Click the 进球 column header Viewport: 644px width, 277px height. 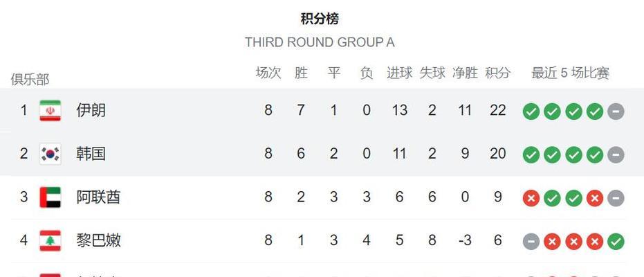[399, 73]
